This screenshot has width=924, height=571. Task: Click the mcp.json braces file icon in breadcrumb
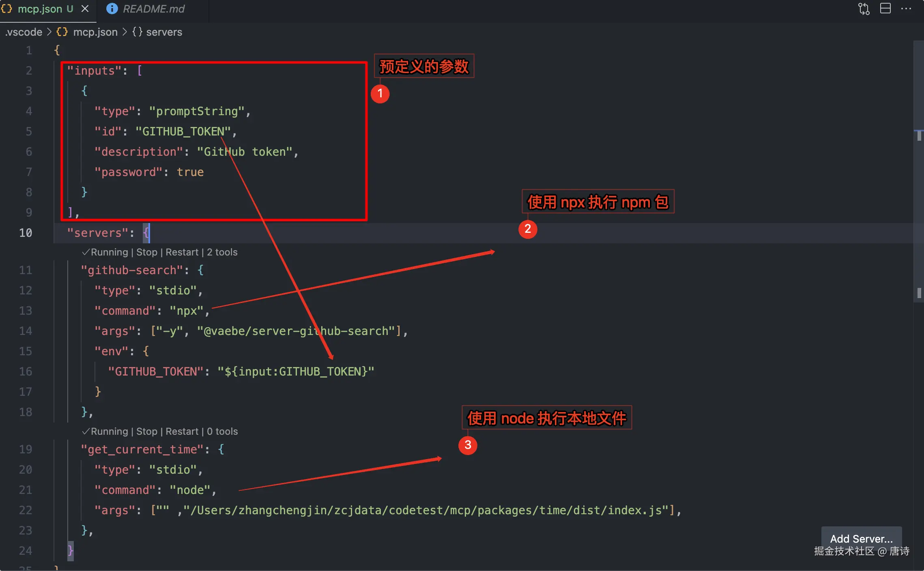click(62, 32)
